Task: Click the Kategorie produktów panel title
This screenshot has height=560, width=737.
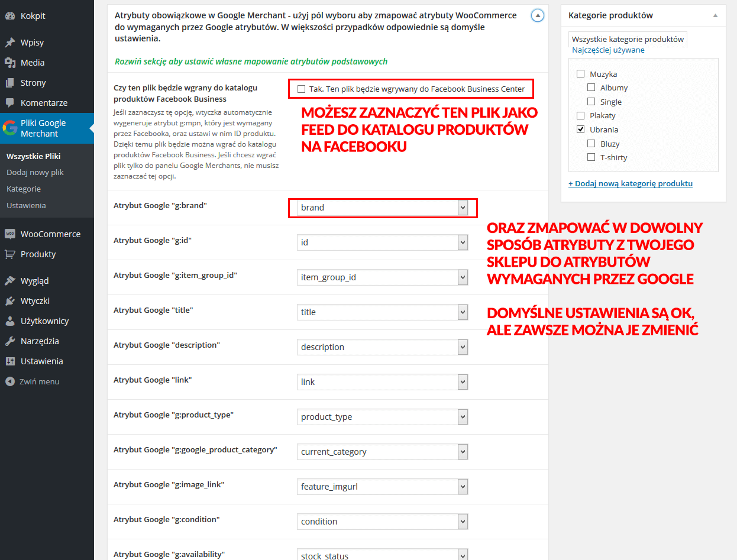Action: [x=611, y=15]
